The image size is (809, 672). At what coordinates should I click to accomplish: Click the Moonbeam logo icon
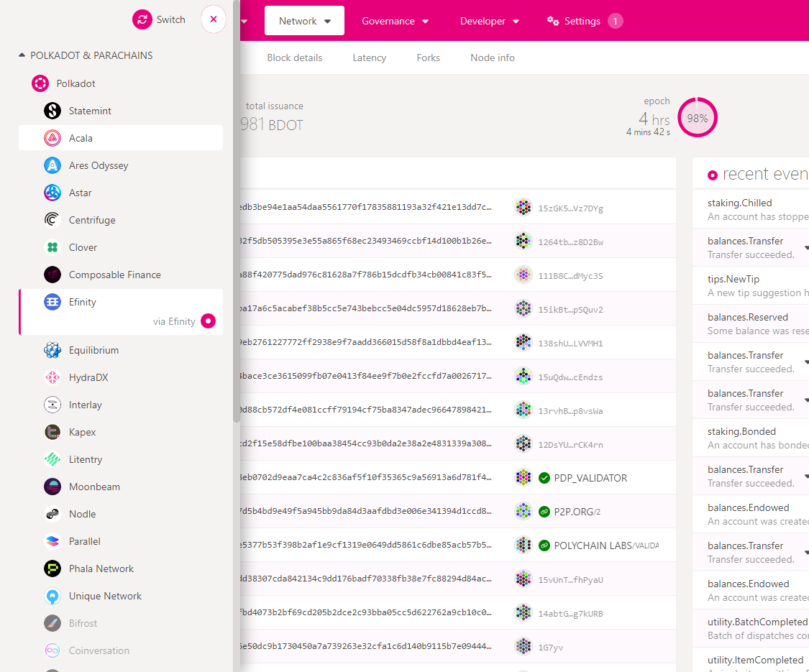point(52,487)
